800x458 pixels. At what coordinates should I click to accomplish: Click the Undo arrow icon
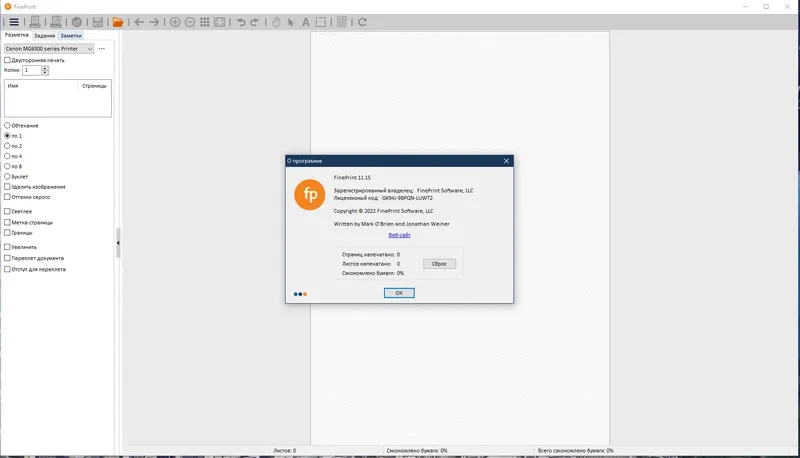click(241, 22)
